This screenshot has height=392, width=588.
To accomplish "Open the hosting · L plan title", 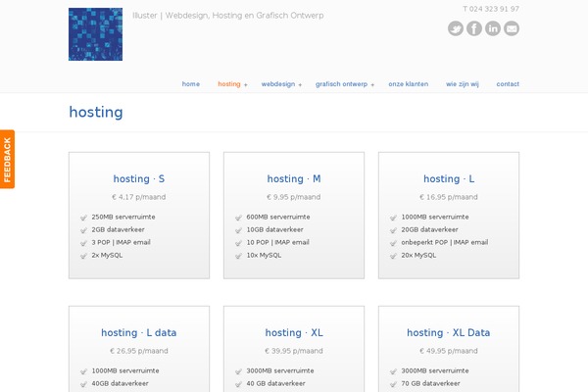I will (x=449, y=179).
